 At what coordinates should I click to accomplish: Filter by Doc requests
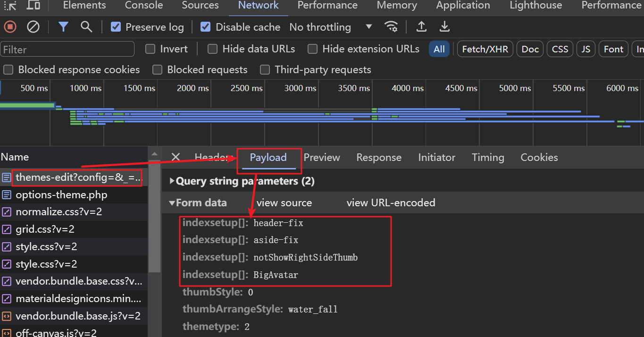pos(530,49)
